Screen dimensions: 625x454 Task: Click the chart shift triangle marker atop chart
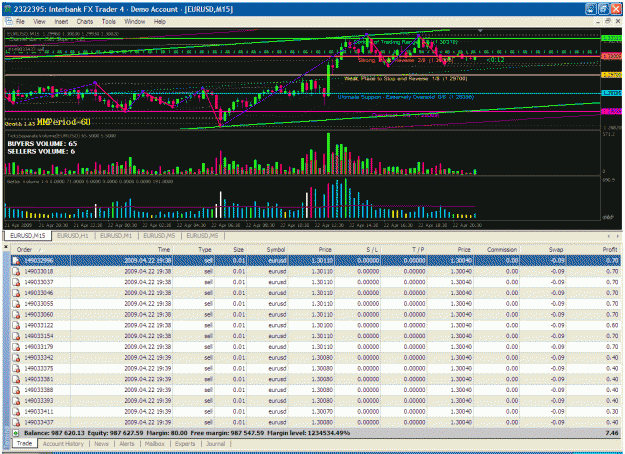coord(480,31)
